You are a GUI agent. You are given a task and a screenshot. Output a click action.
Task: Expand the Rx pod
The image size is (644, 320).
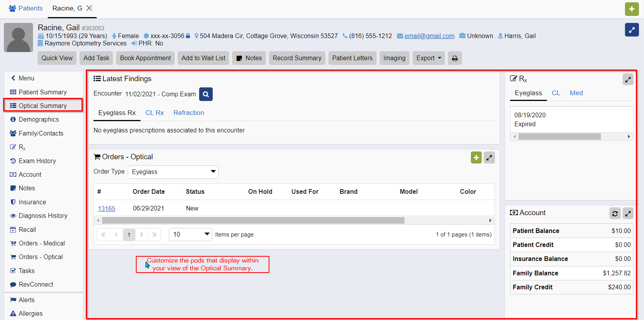pyautogui.click(x=628, y=80)
